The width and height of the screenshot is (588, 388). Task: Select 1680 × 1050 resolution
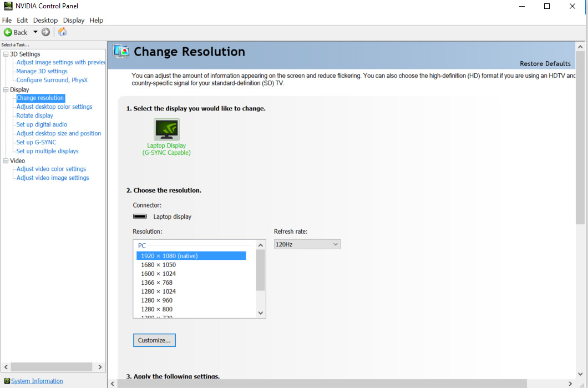tap(158, 265)
